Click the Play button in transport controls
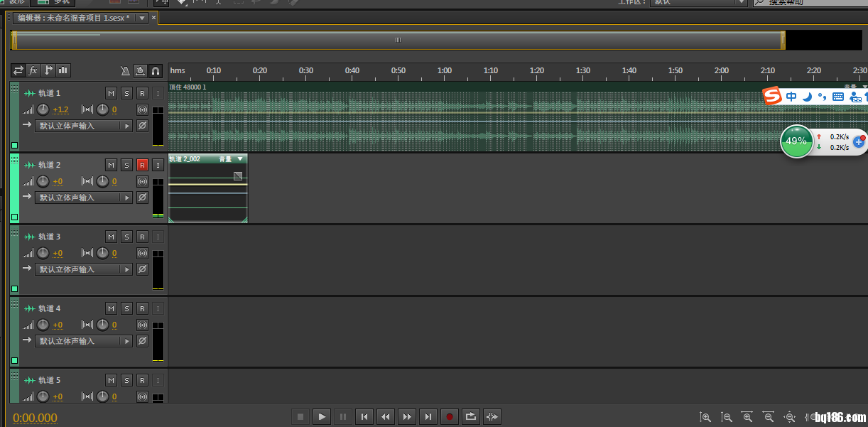The height and width of the screenshot is (427, 868). (321, 417)
